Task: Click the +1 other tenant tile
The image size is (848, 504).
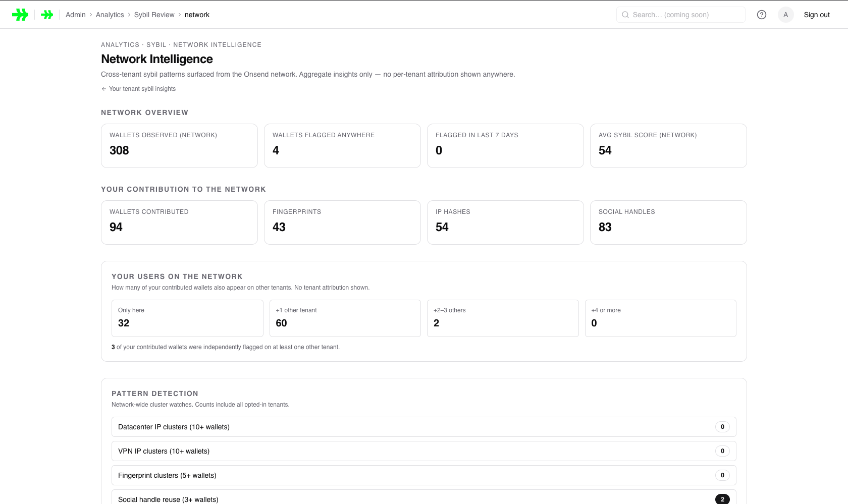Action: click(345, 318)
